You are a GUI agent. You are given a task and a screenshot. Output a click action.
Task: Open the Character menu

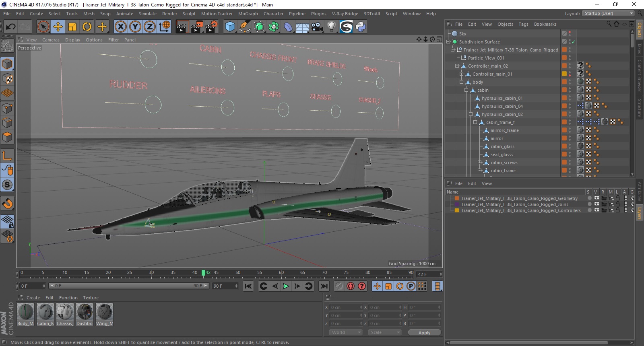coord(273,14)
